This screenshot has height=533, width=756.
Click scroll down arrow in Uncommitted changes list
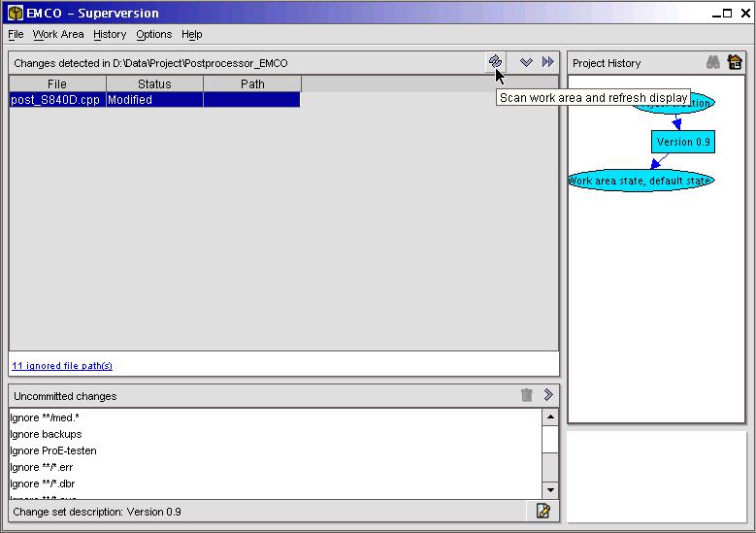coord(550,490)
